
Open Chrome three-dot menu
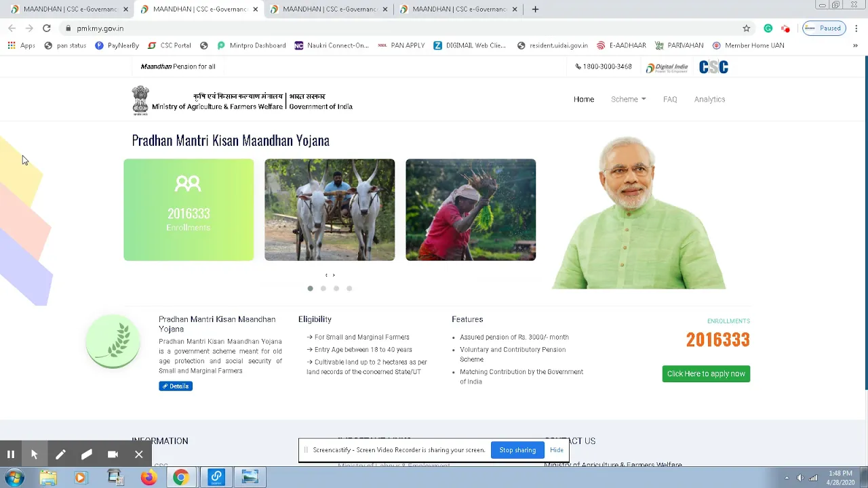(x=856, y=28)
